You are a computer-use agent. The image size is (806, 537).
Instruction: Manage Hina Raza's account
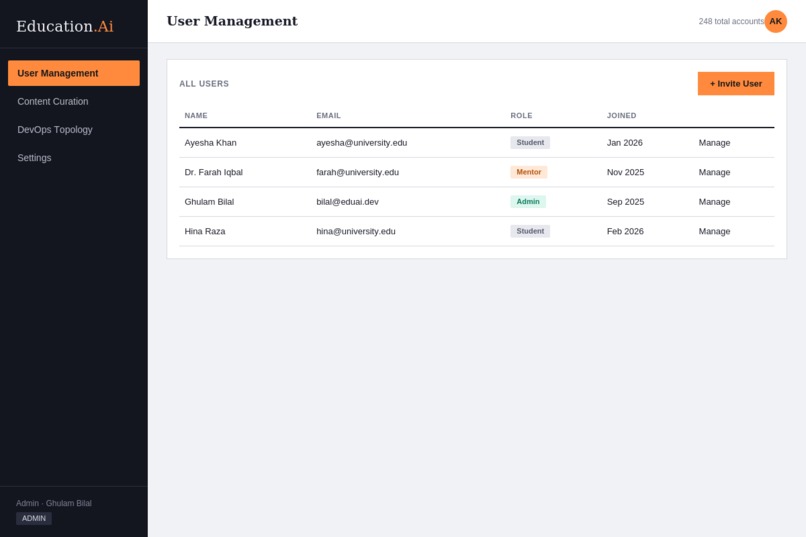[714, 231]
